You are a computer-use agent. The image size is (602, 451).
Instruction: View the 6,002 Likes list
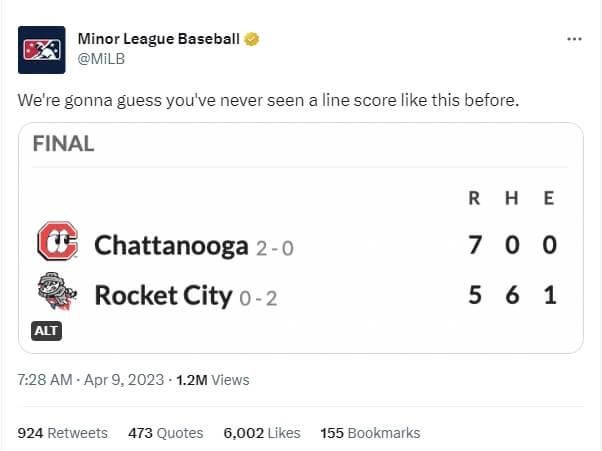[261, 433]
